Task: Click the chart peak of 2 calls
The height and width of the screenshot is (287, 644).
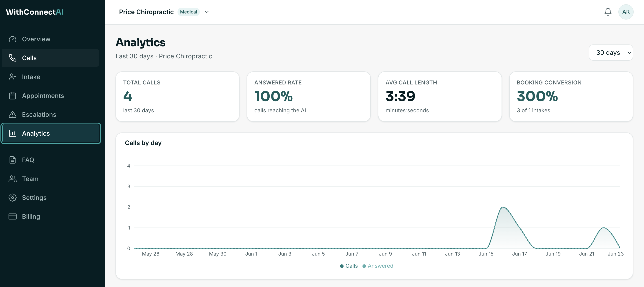Action: (503, 207)
